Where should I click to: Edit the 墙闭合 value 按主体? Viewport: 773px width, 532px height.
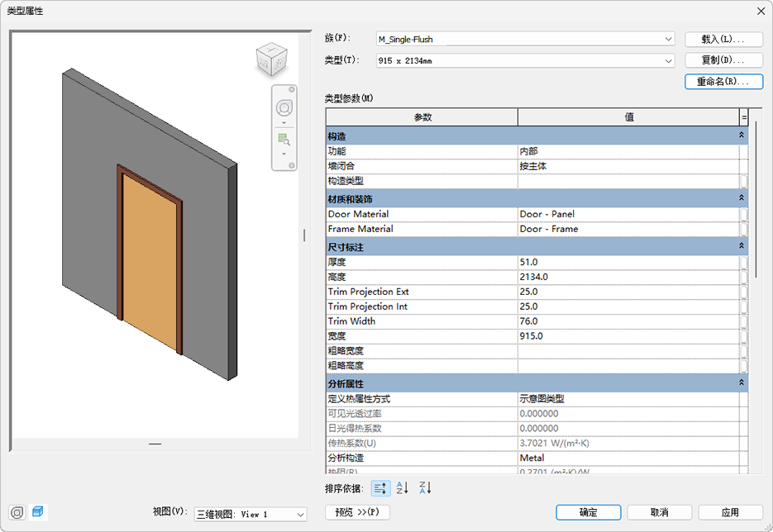pyautogui.click(x=628, y=167)
